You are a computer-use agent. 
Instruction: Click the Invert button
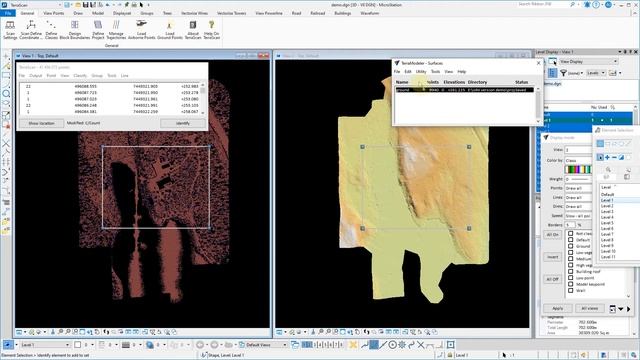(553, 257)
